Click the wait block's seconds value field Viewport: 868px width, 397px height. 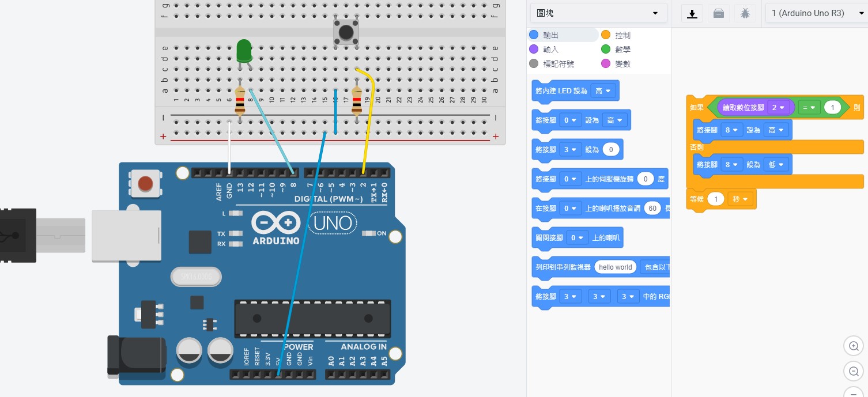click(716, 199)
